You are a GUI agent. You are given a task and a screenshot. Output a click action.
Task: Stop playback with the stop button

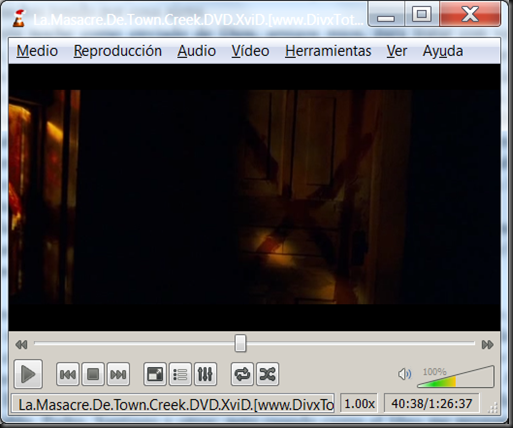coord(93,374)
